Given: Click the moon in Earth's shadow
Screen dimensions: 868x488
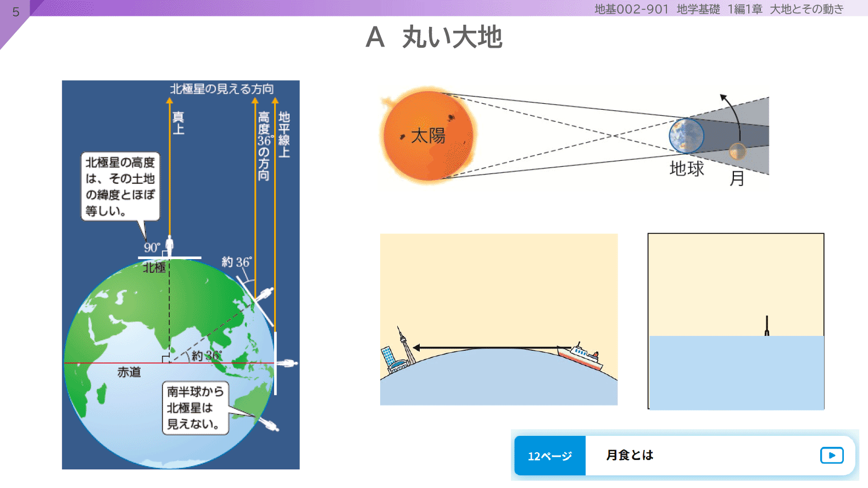Looking at the screenshot, I should (737, 151).
